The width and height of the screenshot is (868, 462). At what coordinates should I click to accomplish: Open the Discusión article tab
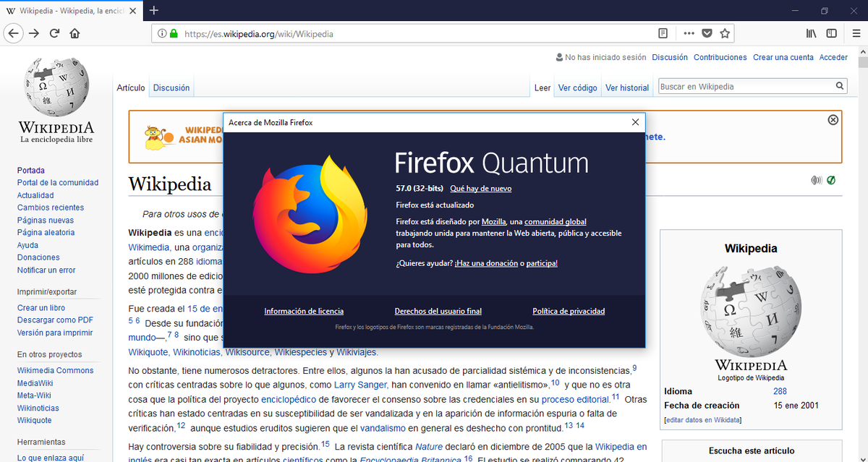[x=171, y=87]
